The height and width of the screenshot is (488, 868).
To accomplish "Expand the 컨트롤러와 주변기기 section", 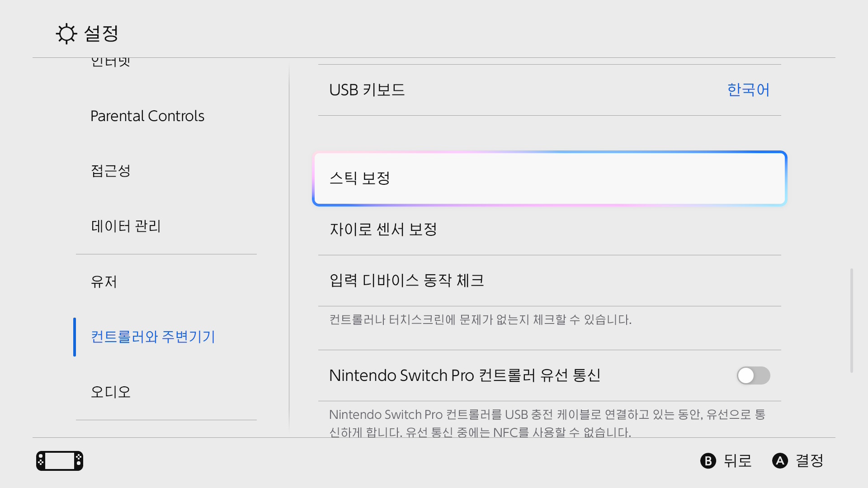I will [153, 337].
